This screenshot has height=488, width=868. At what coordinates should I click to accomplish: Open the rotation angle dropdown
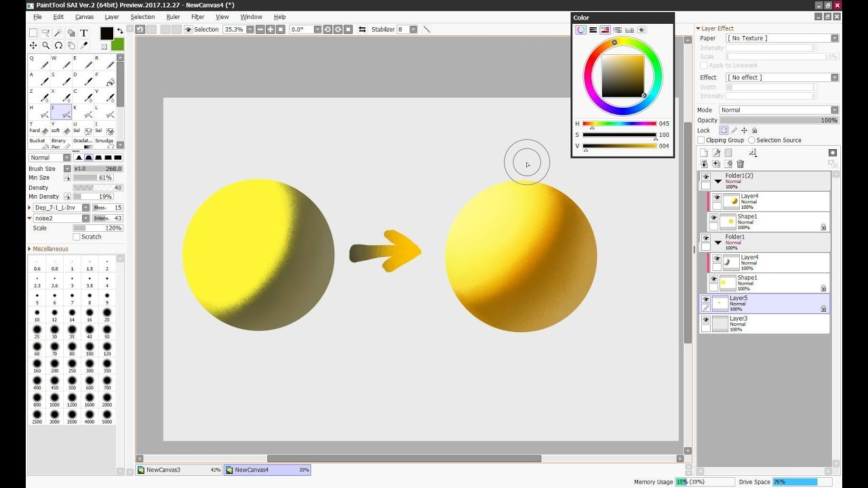[x=317, y=29]
